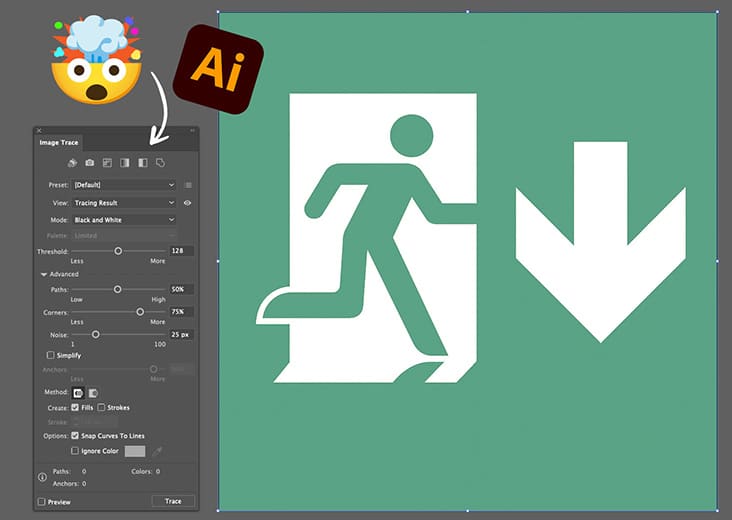Close the Image Trace panel with X
This screenshot has height=520, width=732.
[39, 130]
